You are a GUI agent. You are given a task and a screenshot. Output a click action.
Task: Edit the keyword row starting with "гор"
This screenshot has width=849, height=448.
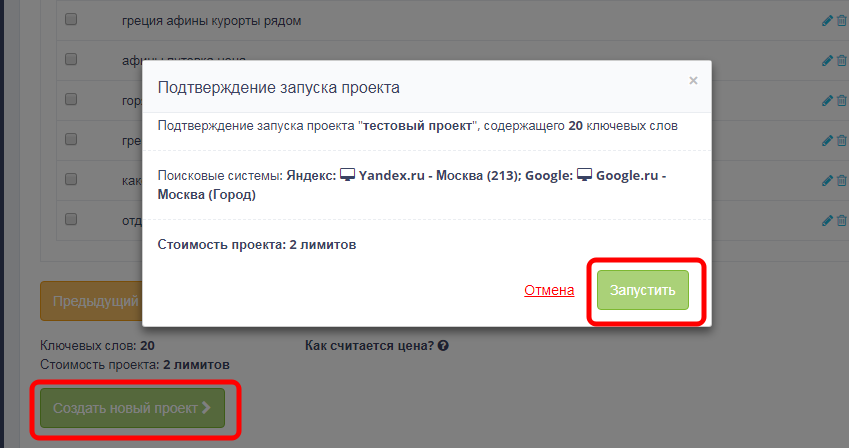coord(826,100)
